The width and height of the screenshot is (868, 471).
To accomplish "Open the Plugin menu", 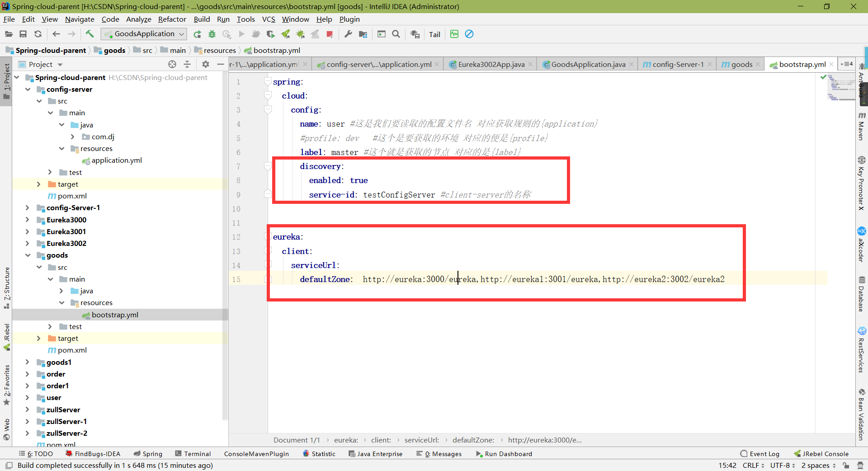I will pos(349,19).
